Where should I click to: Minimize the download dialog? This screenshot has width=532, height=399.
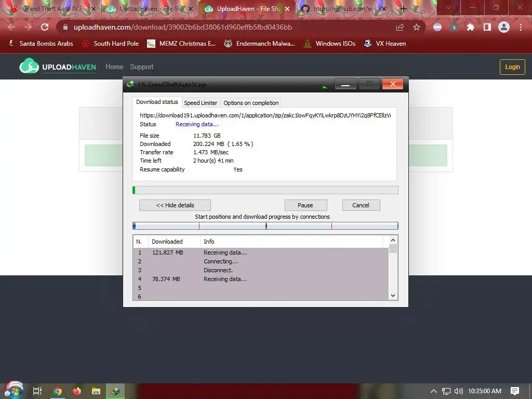coord(345,84)
